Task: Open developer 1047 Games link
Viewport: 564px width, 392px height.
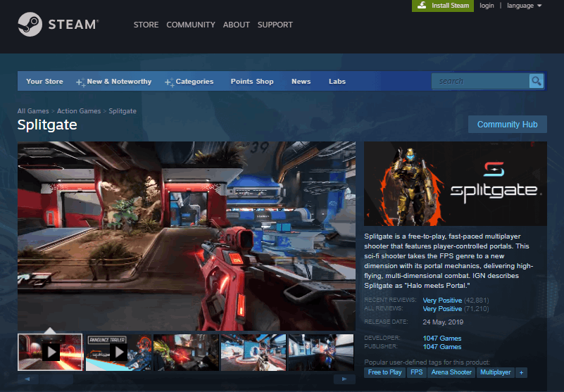Action: tap(442, 339)
